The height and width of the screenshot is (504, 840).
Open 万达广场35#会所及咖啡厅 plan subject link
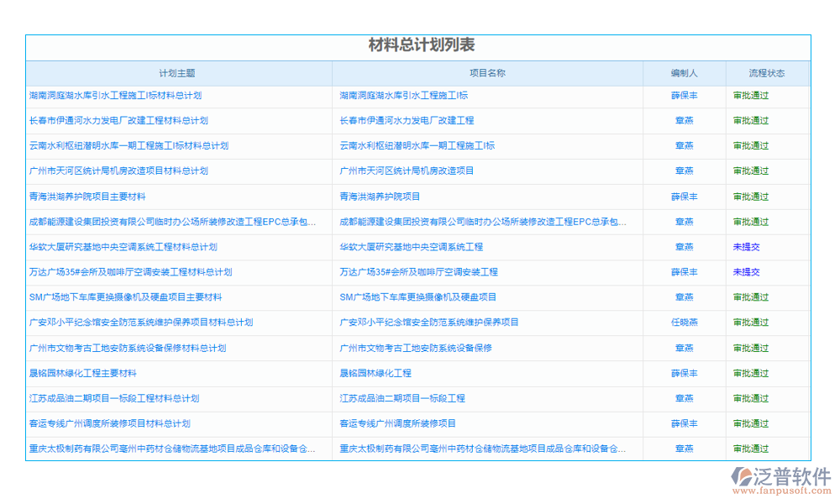139,272
